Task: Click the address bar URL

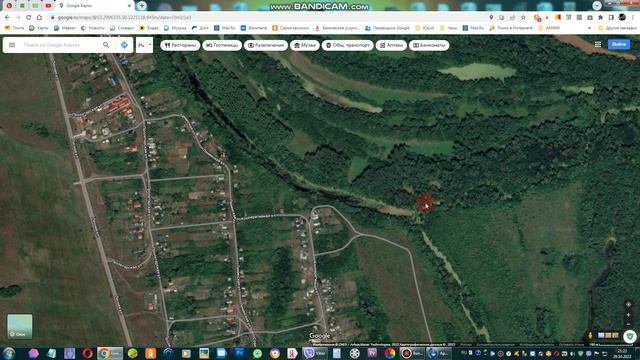Action: [x=124, y=18]
